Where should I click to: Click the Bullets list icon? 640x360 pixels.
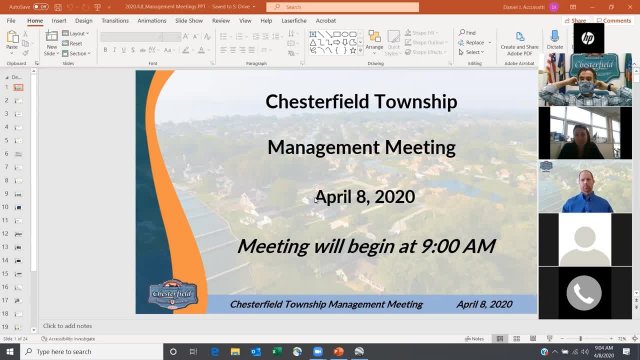coord(224,36)
